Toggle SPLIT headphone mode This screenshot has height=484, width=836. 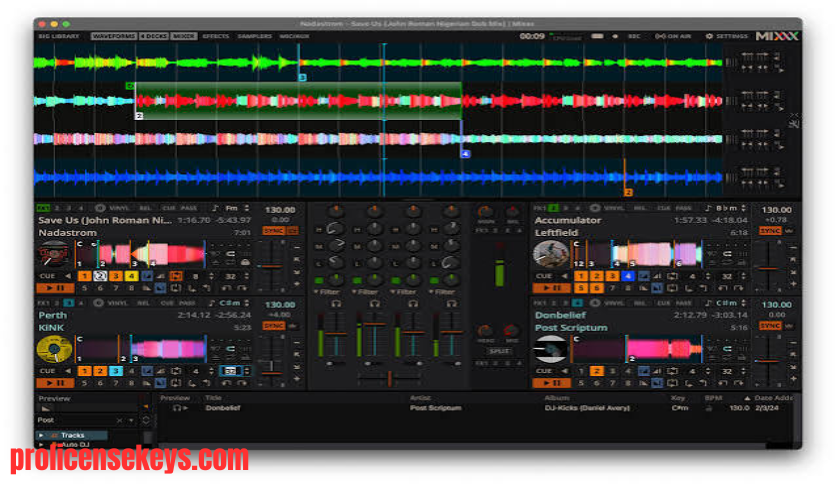pos(499,351)
